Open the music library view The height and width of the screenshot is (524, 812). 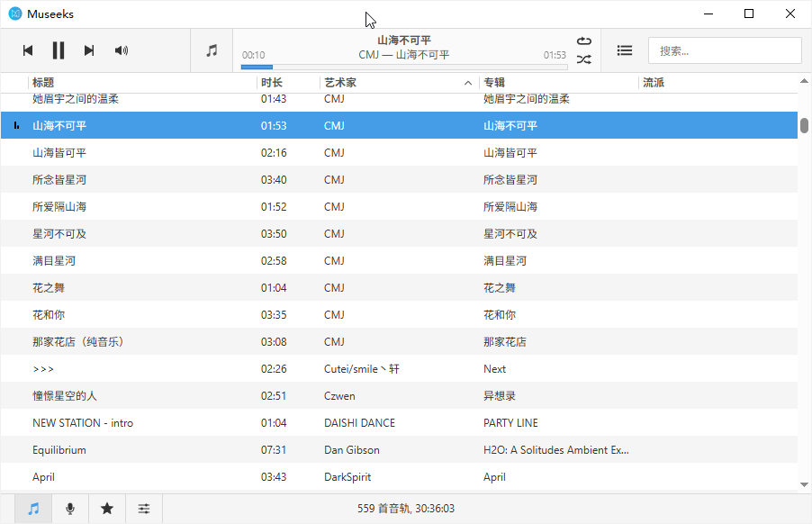pos(33,508)
